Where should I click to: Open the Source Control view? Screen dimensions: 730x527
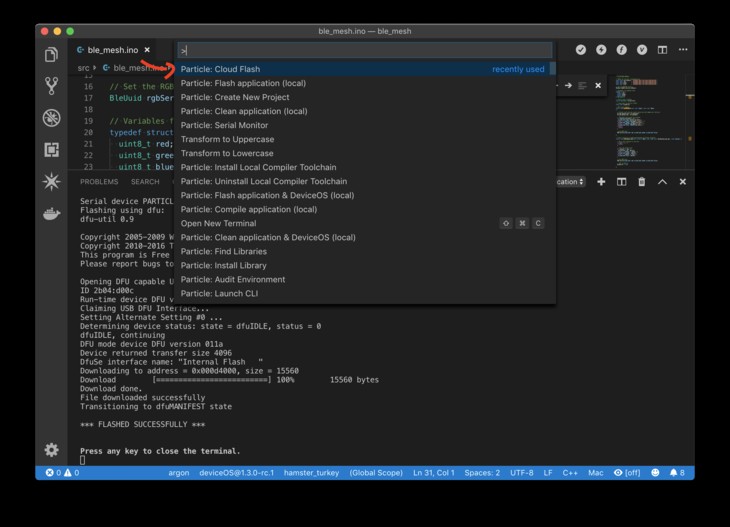[51, 86]
